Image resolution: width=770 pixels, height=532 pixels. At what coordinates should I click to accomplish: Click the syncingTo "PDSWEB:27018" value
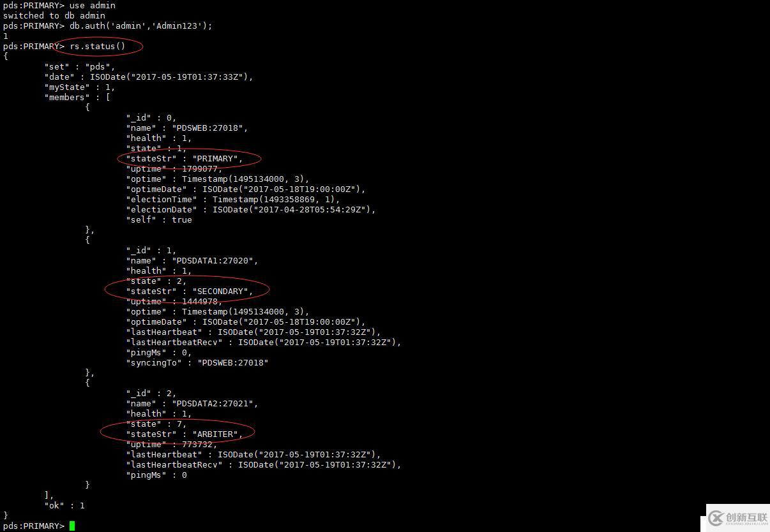click(233, 362)
